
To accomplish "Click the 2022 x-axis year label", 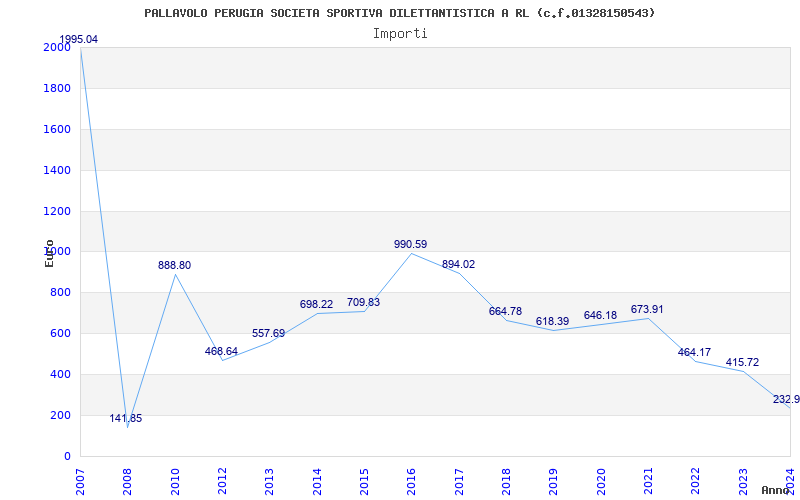I will (x=696, y=482).
